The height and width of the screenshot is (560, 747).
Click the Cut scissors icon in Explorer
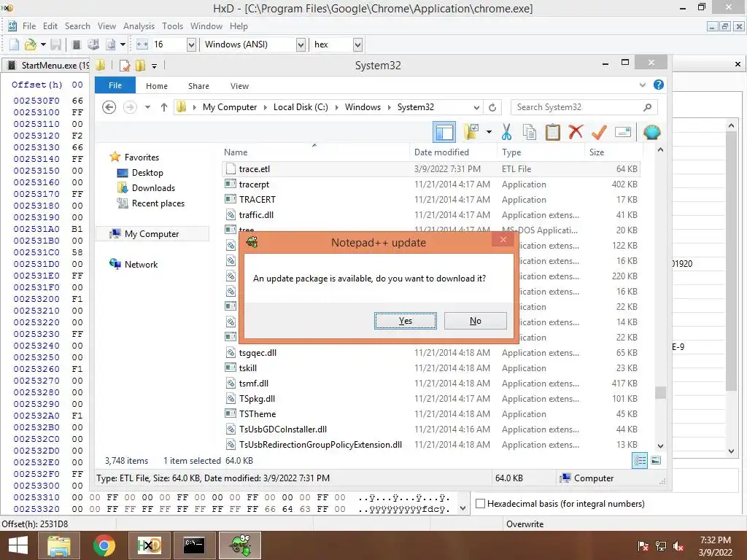tap(506, 132)
